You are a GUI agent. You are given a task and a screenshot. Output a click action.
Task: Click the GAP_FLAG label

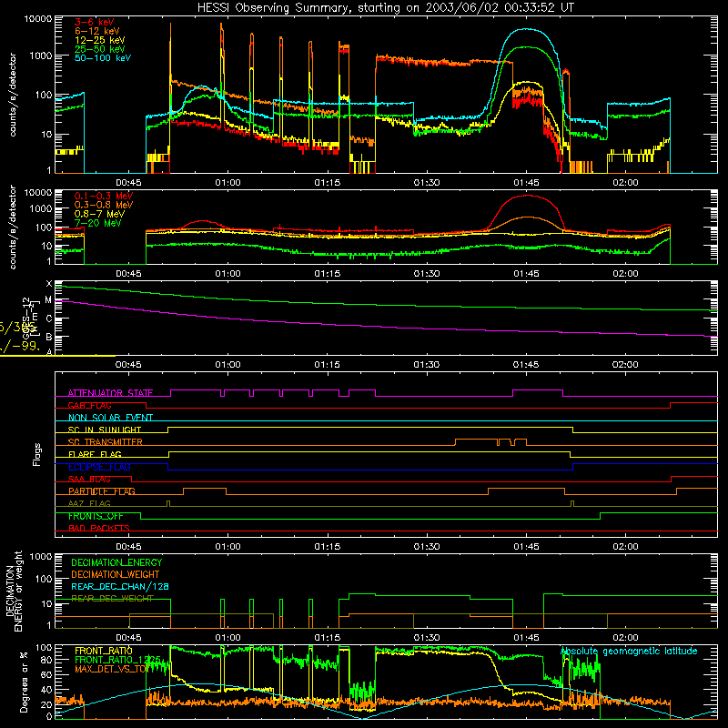89,405
